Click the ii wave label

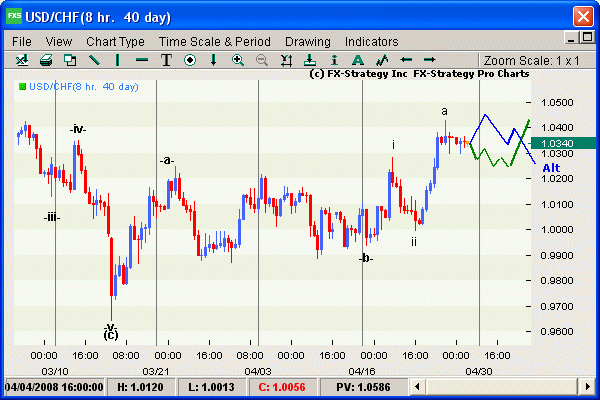tap(414, 242)
